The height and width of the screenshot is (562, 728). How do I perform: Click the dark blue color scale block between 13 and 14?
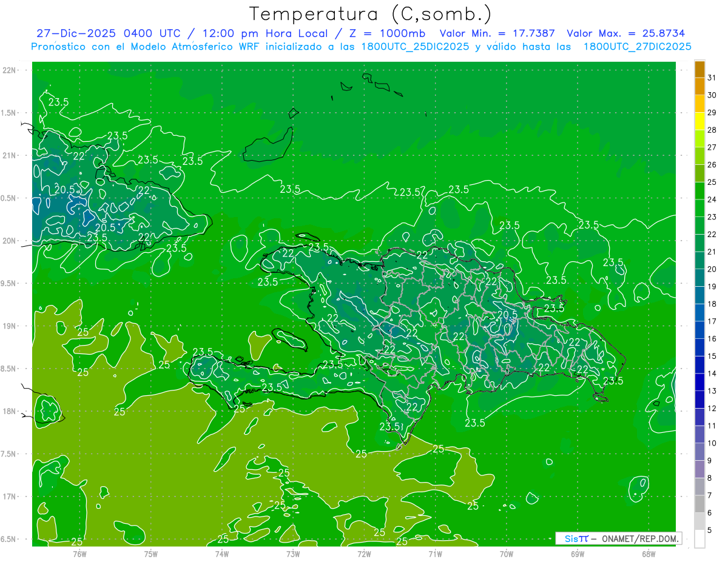699,383
